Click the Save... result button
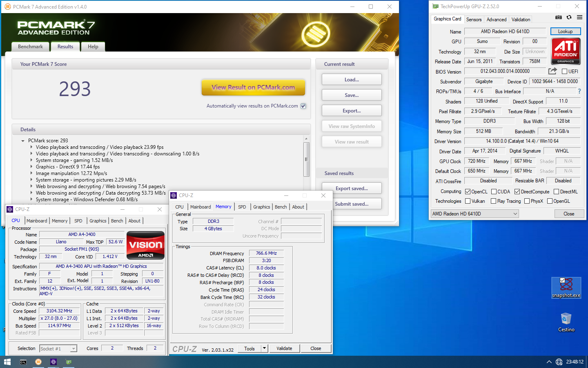The height and width of the screenshot is (368, 588). click(x=352, y=95)
